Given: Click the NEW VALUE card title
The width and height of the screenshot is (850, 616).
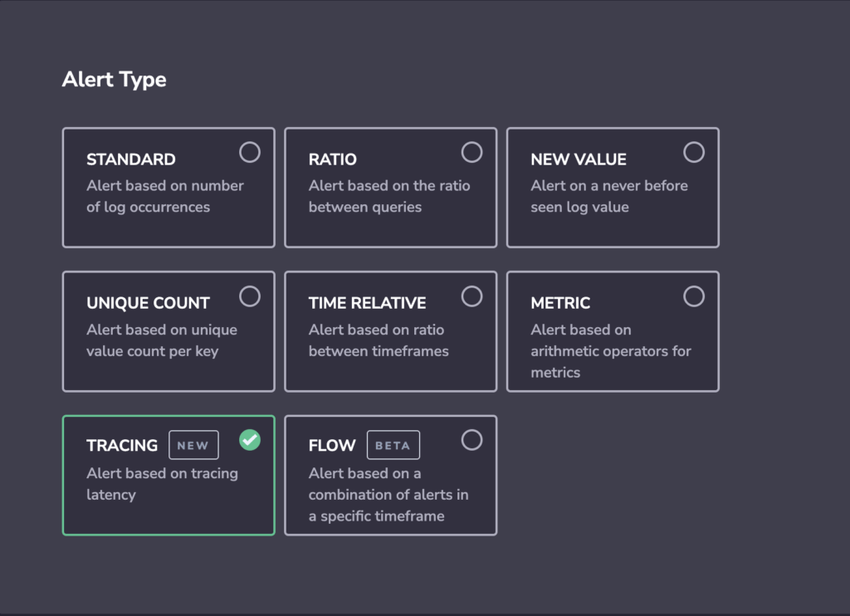Looking at the screenshot, I should coord(579,159).
